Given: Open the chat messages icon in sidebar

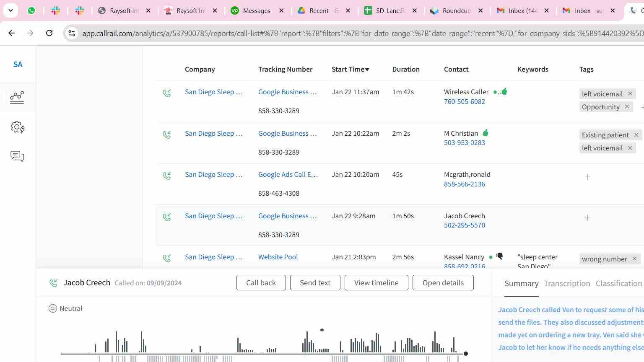Looking at the screenshot, I should [x=17, y=156].
